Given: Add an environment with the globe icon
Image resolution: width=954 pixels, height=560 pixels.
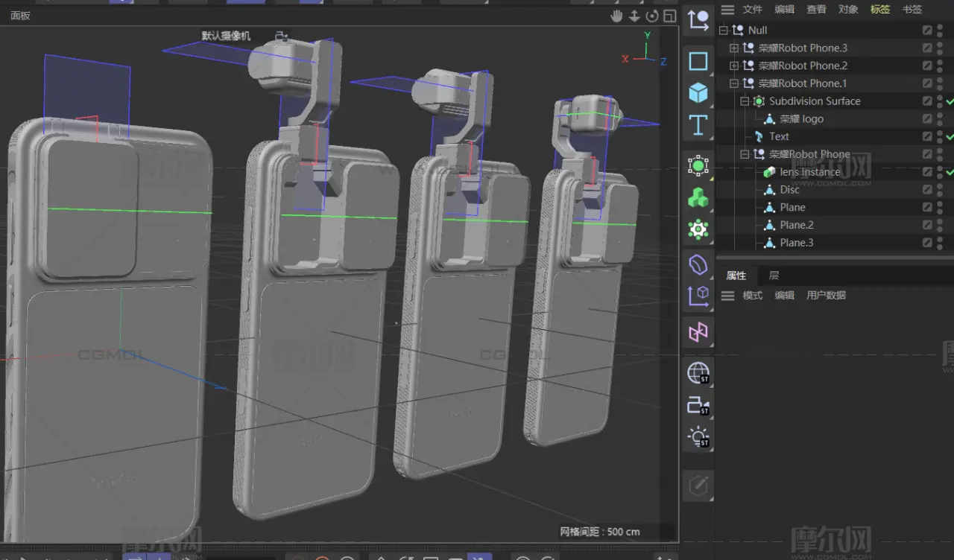Looking at the screenshot, I should coord(698,372).
